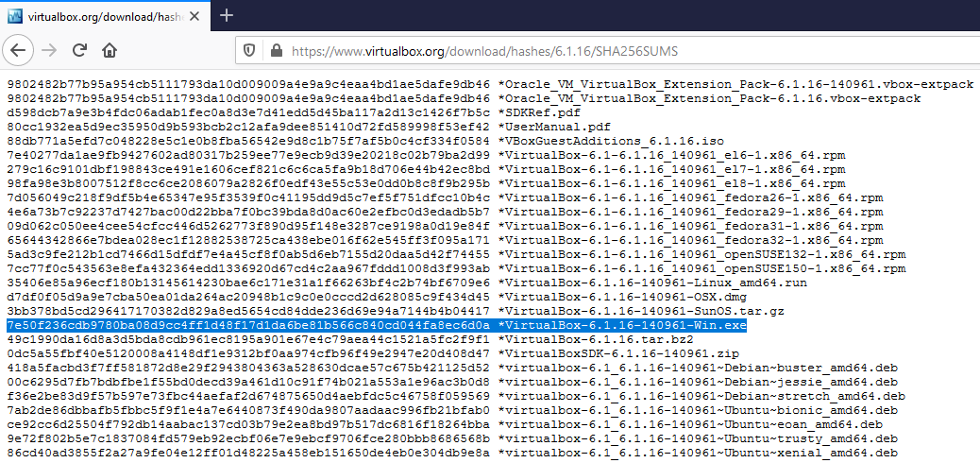Click the openSUSE150-1.x86_64.rpm filename

701,268
